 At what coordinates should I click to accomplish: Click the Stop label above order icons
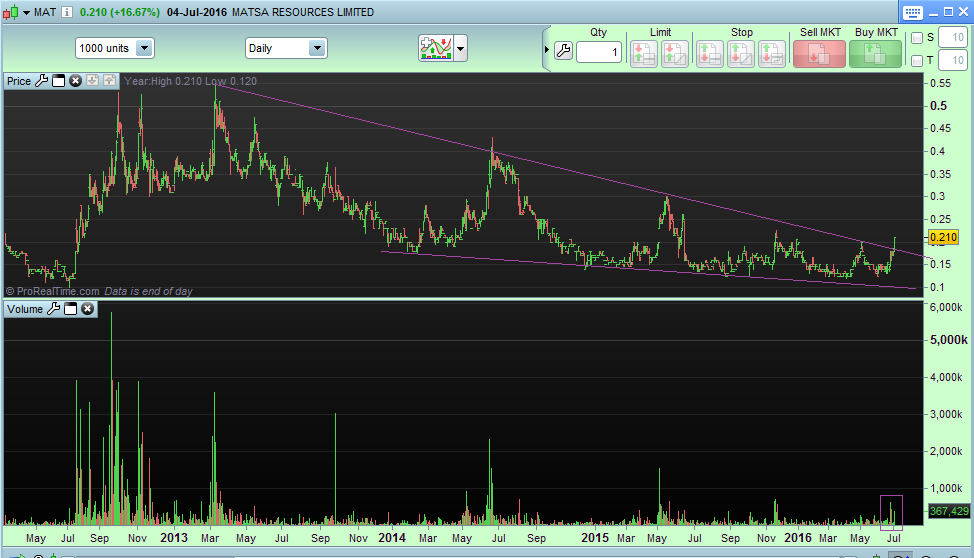(x=742, y=32)
